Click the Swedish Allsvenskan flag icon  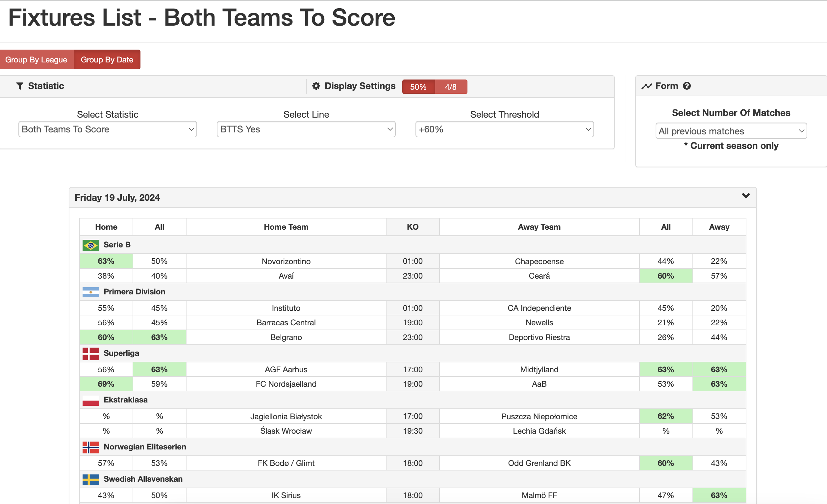[x=90, y=479]
